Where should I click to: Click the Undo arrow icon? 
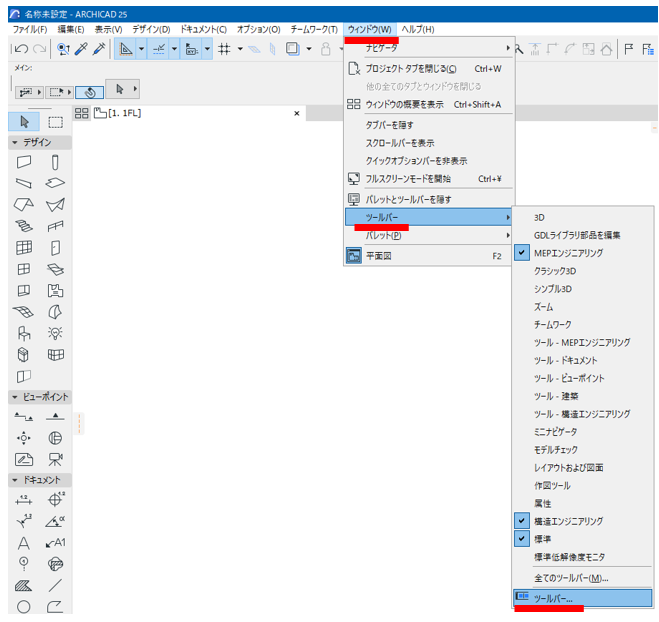[x=21, y=49]
